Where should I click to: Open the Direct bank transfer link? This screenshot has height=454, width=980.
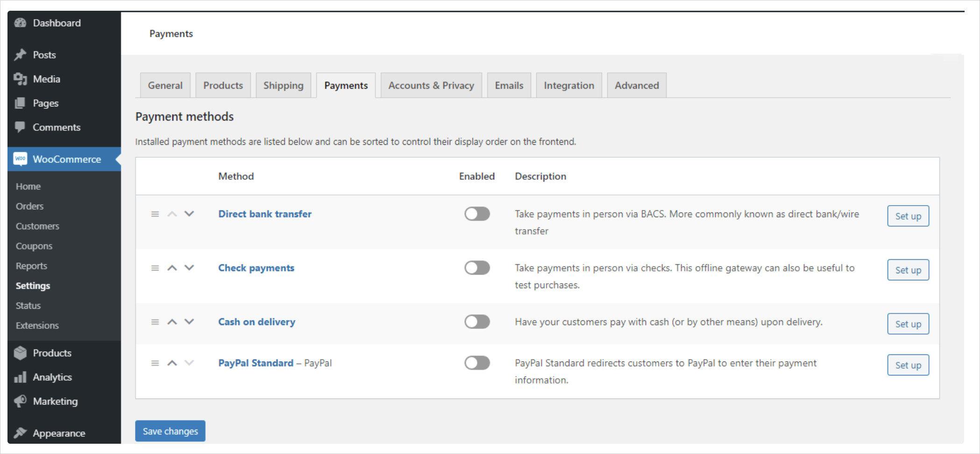coord(265,214)
